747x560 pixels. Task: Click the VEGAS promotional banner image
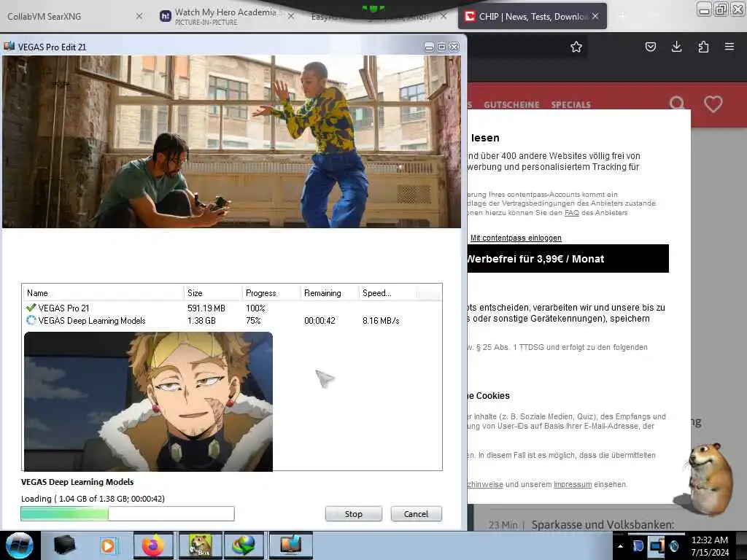coord(231,141)
